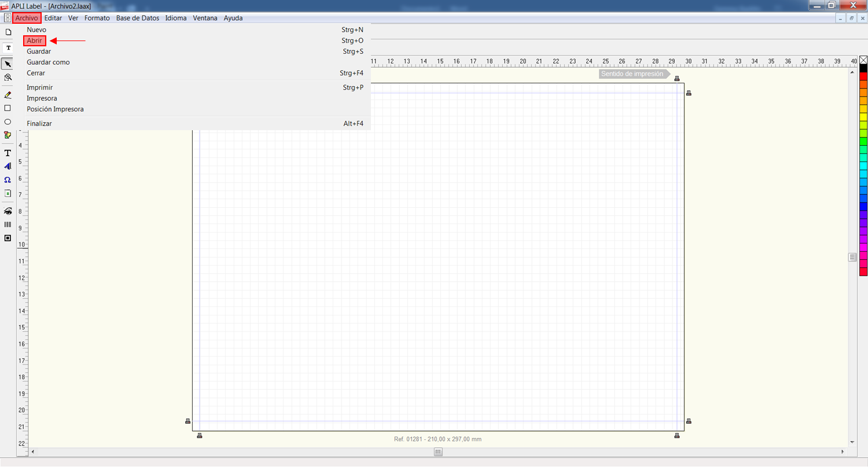Pick the dark blue color swatch

pyautogui.click(x=863, y=207)
